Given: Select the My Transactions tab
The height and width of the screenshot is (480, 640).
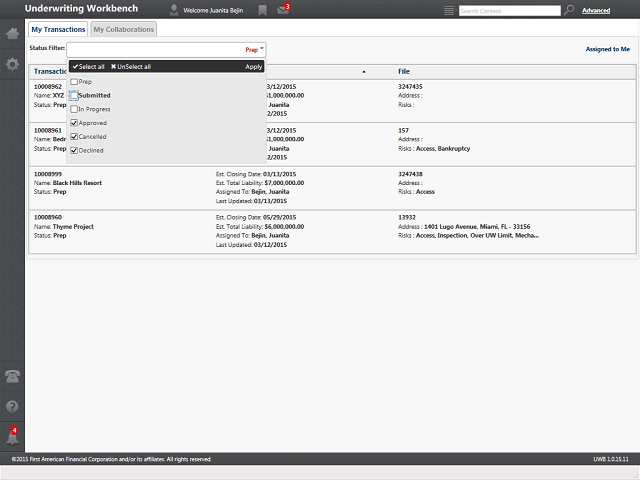Looking at the screenshot, I should pos(58,29).
